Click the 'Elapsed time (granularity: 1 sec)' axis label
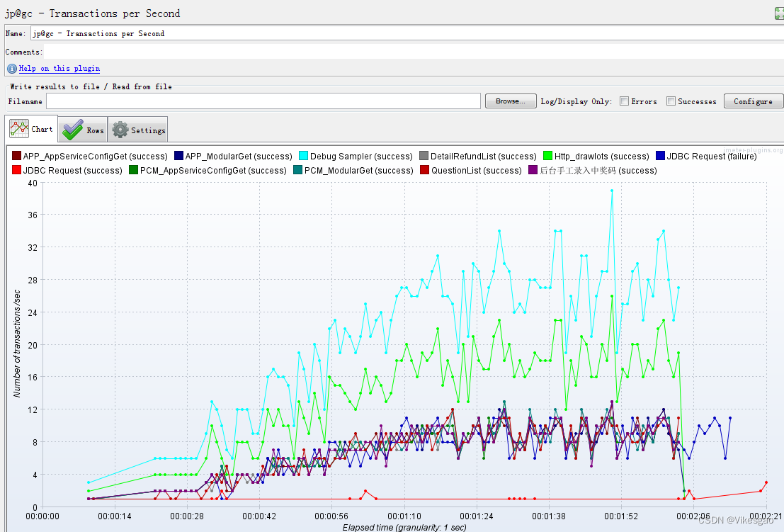 click(404, 528)
